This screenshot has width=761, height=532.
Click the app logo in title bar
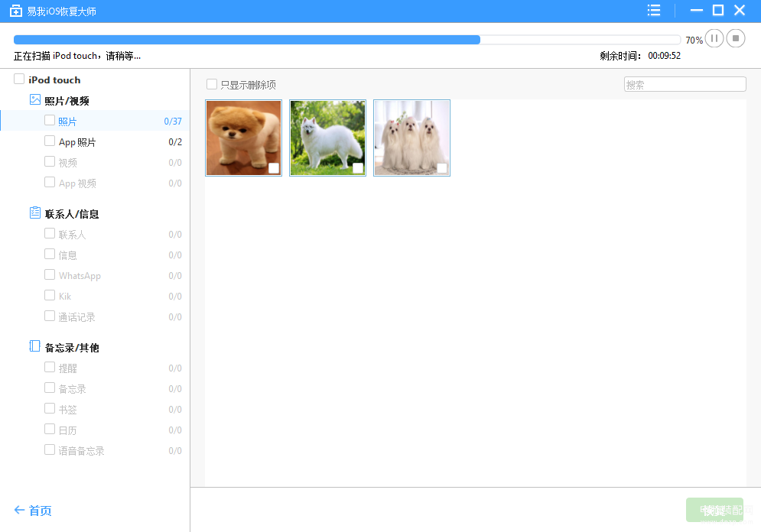pyautogui.click(x=16, y=11)
